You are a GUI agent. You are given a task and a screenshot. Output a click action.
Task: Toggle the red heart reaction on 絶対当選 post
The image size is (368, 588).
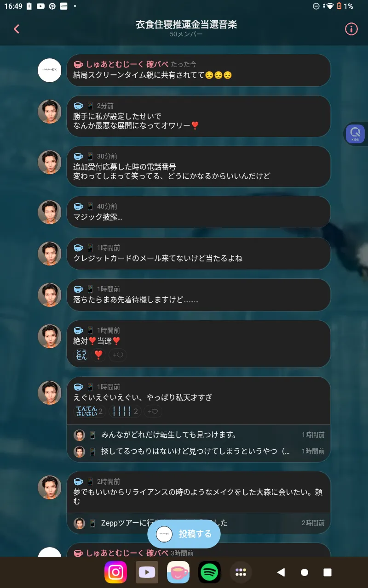[x=98, y=355]
